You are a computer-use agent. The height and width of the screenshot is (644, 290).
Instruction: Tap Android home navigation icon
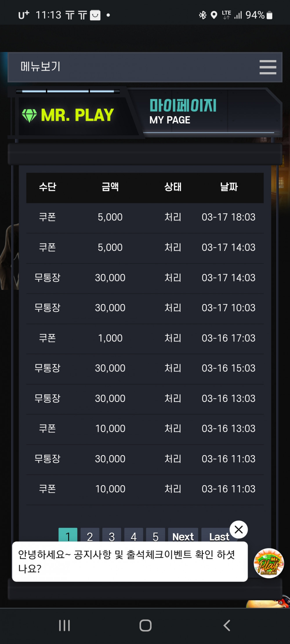click(x=145, y=625)
